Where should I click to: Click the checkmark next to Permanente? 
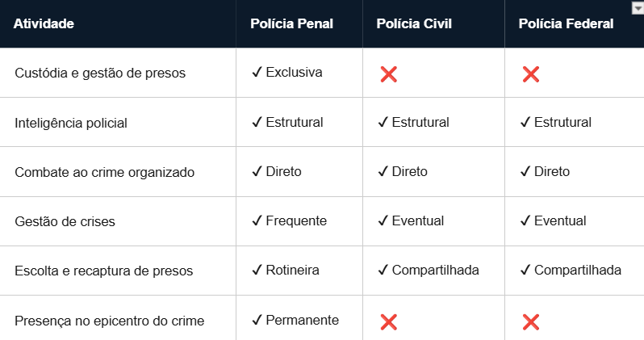(x=257, y=320)
